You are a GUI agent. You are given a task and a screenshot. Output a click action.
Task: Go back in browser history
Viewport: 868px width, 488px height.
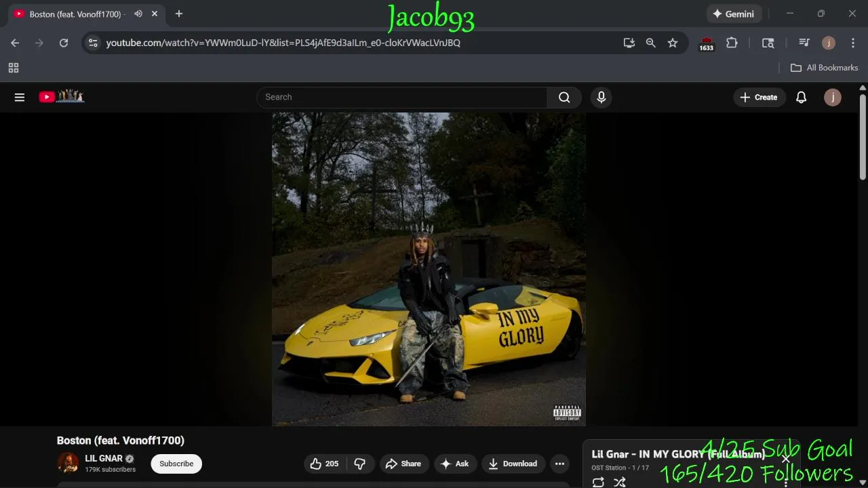tap(15, 43)
